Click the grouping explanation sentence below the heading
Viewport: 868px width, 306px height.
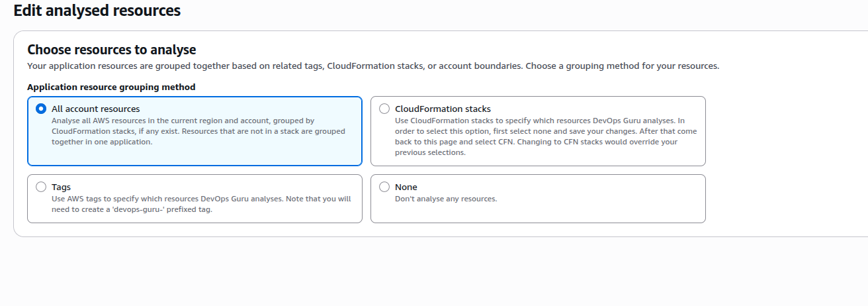pos(372,66)
